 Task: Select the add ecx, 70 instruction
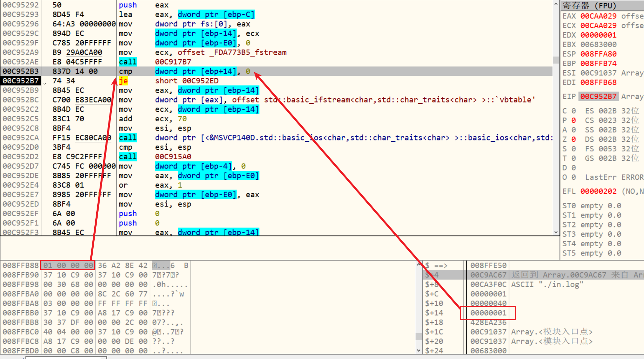tap(276, 119)
